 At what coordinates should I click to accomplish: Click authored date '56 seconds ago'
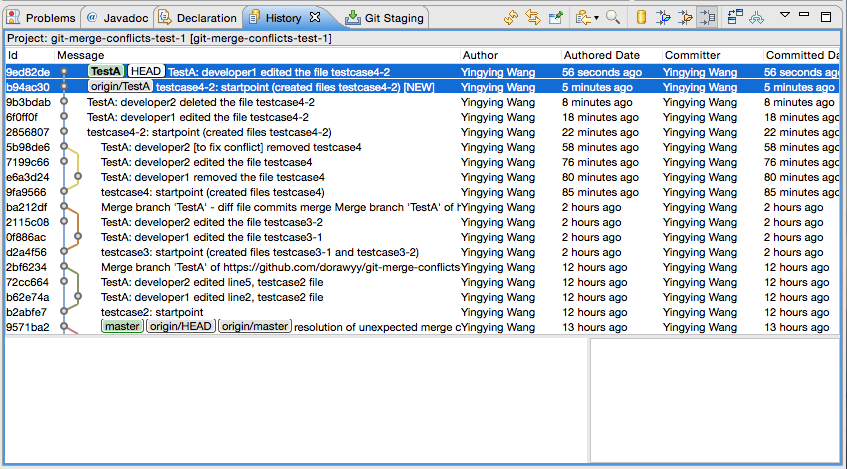click(602, 72)
